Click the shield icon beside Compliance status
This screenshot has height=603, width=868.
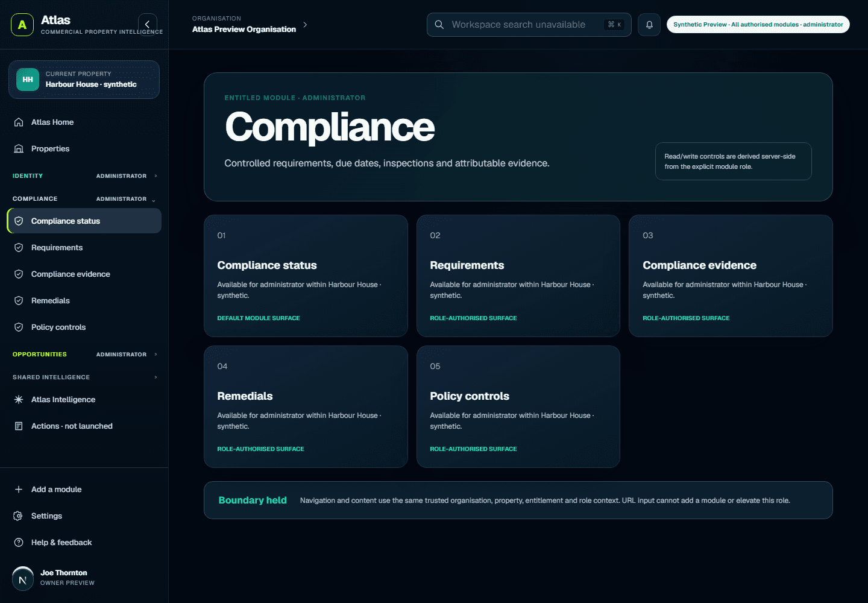point(19,221)
